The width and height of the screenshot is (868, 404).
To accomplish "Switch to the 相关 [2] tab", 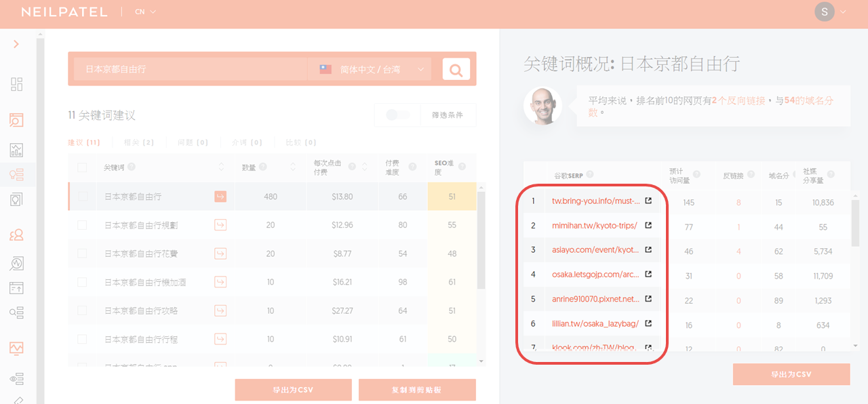I will [138, 142].
